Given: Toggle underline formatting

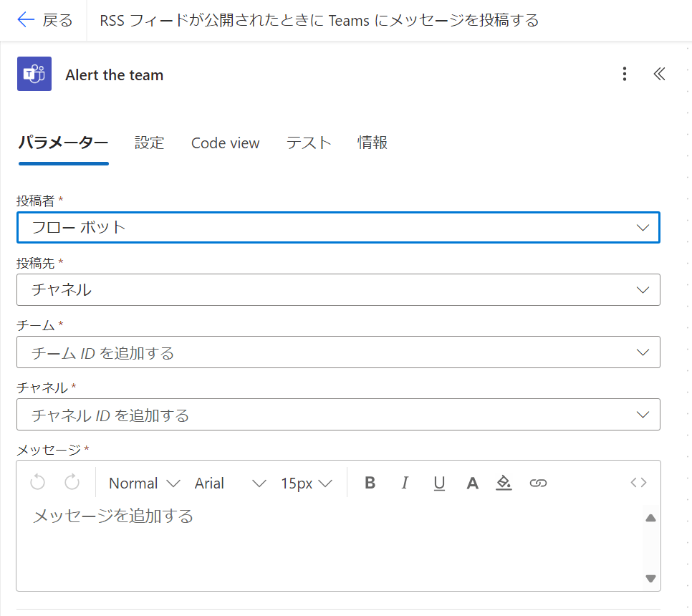Looking at the screenshot, I should click(438, 483).
